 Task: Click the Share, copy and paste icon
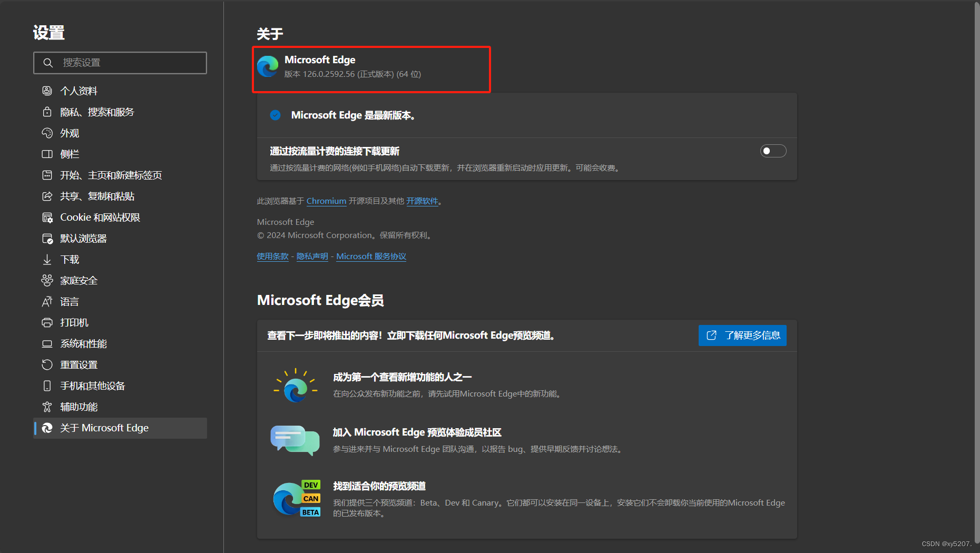pyautogui.click(x=47, y=196)
